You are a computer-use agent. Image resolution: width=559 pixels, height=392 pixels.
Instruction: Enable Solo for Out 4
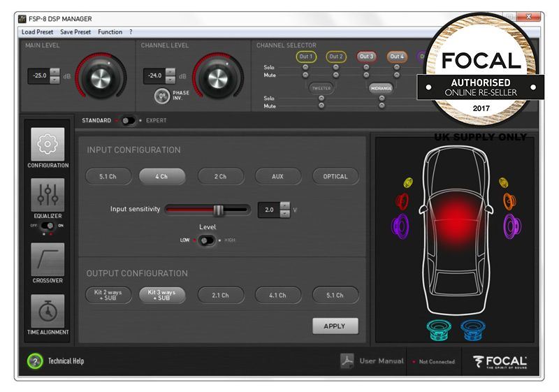[x=396, y=67]
